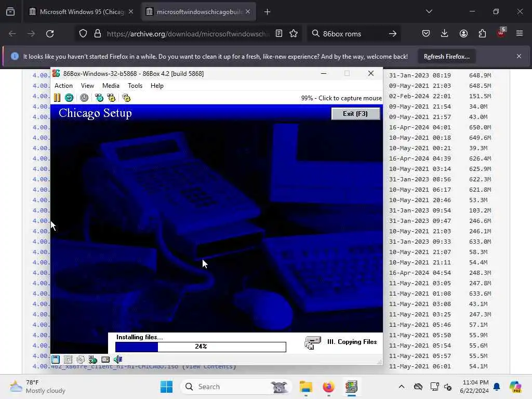Go back to the previous page in Firefox
Image resolution: width=532 pixels, height=399 pixels.
tap(12, 34)
